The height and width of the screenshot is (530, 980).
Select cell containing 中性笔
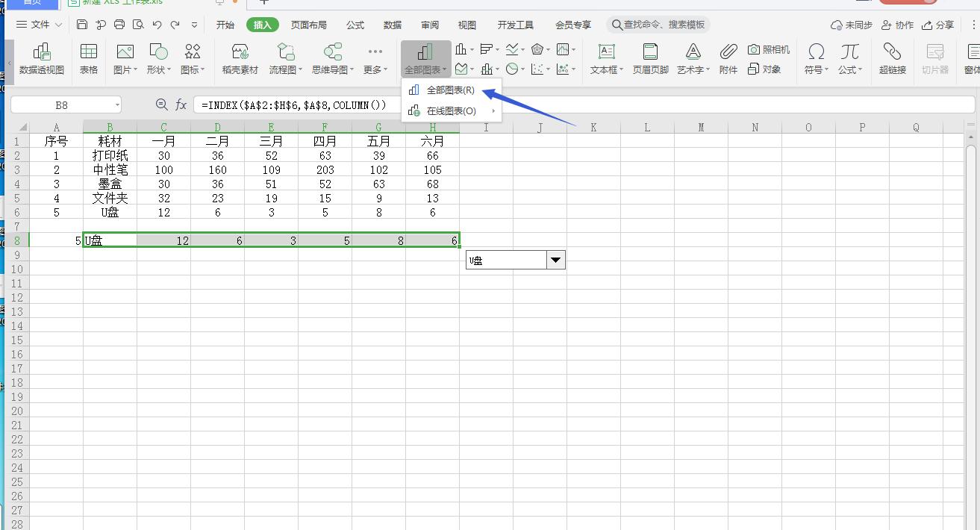[x=110, y=169]
